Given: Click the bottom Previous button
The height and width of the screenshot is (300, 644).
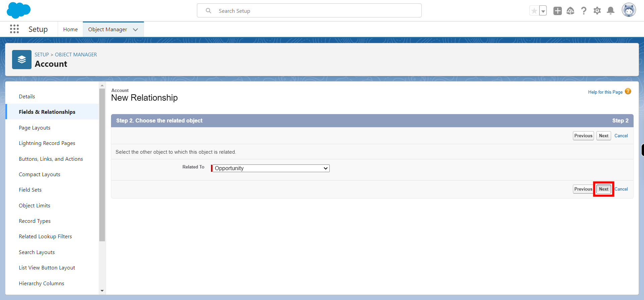Looking at the screenshot, I should [583, 189].
